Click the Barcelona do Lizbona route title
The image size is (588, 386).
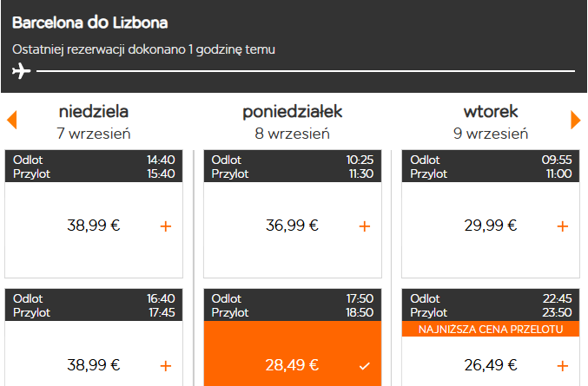pyautogui.click(x=90, y=23)
